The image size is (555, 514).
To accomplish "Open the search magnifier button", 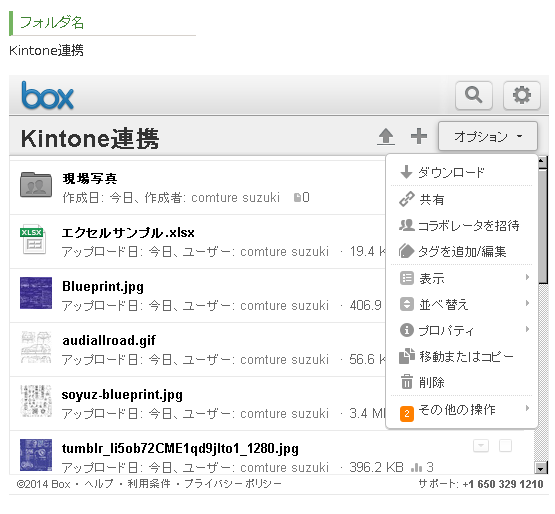I will point(474,95).
